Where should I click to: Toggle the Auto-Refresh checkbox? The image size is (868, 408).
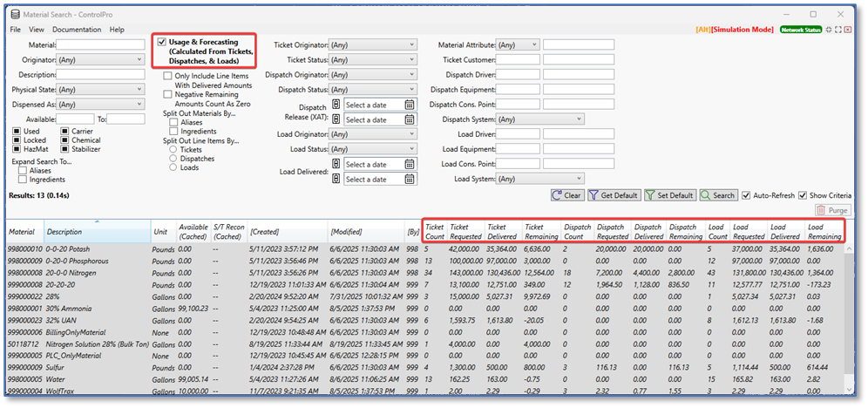[749, 195]
